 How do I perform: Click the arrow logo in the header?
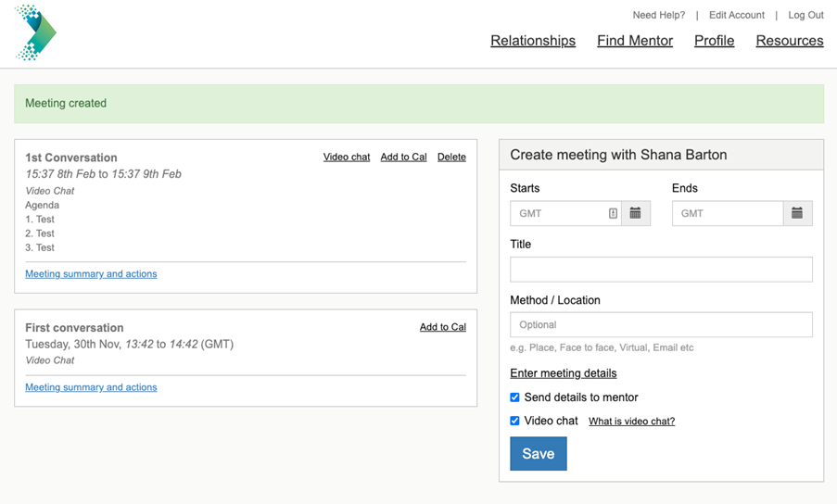pyautogui.click(x=36, y=32)
